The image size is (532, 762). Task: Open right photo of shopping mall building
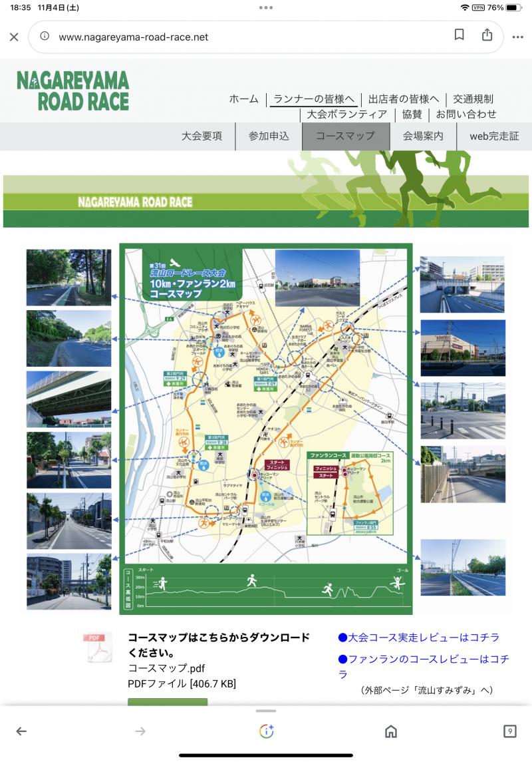463,348
